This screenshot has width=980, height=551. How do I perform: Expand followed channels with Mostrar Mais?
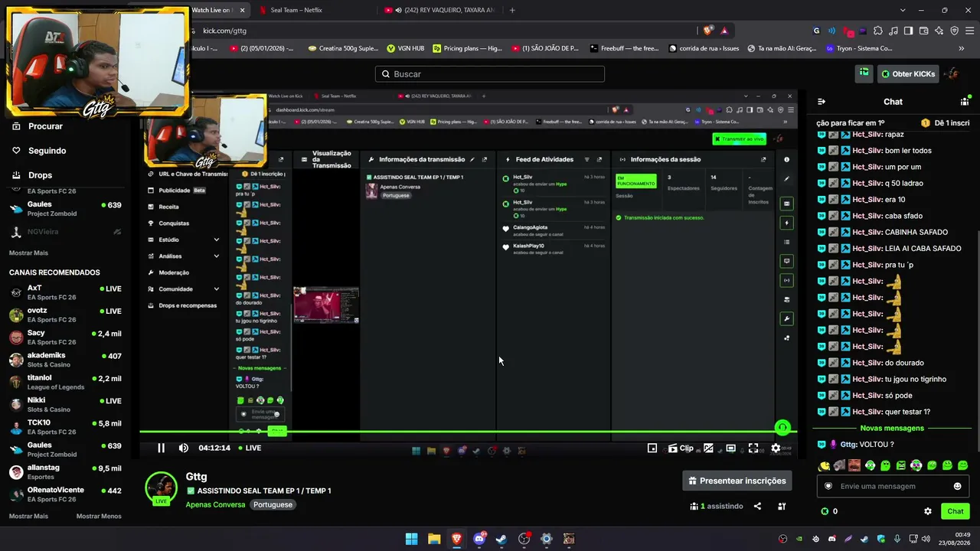[x=28, y=253]
